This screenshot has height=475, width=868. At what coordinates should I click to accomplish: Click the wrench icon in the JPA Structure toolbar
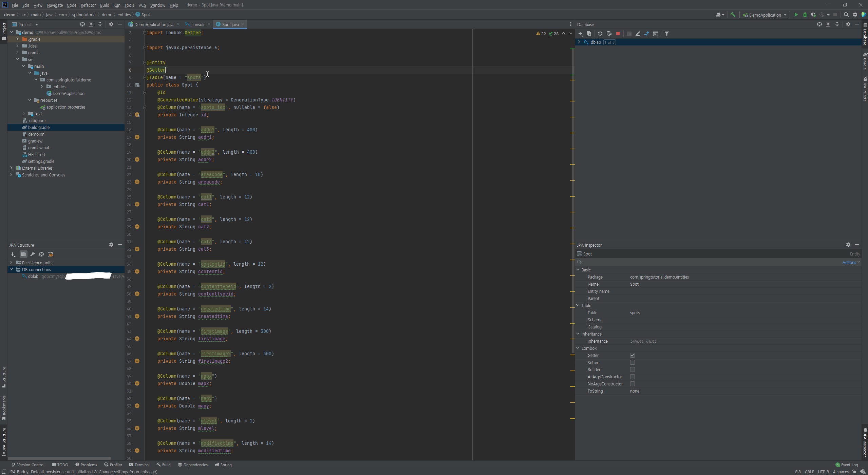tap(33, 254)
